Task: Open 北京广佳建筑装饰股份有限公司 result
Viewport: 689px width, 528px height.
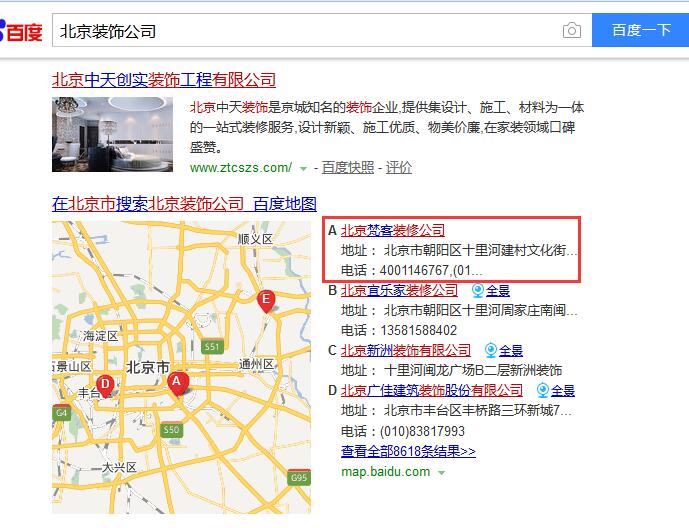Action: 432,390
